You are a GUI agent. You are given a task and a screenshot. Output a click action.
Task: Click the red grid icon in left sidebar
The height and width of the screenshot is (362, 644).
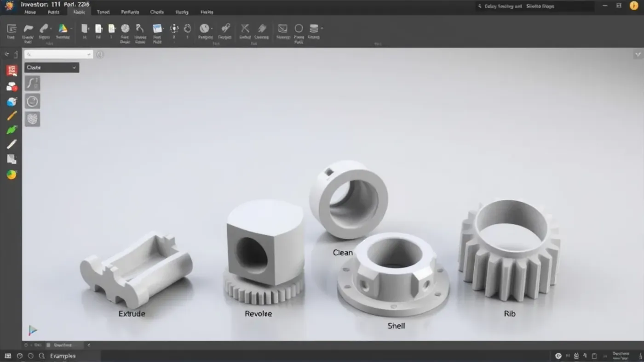[x=11, y=71]
